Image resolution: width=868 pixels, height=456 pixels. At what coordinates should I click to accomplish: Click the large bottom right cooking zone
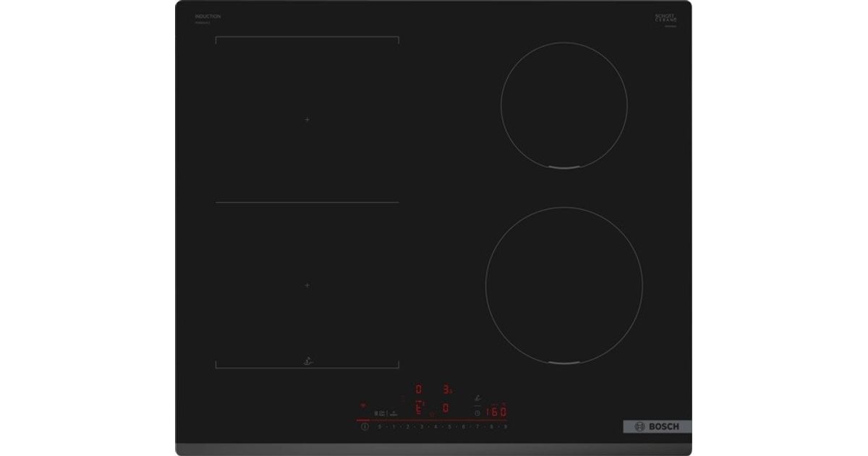click(x=563, y=284)
